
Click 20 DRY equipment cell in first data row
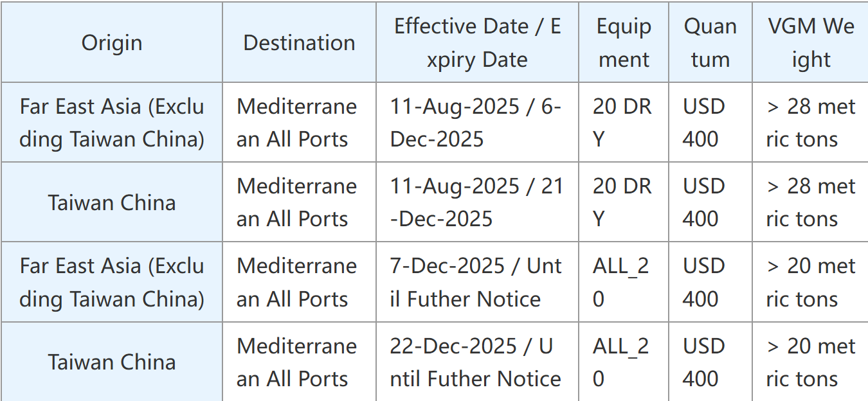622,123
